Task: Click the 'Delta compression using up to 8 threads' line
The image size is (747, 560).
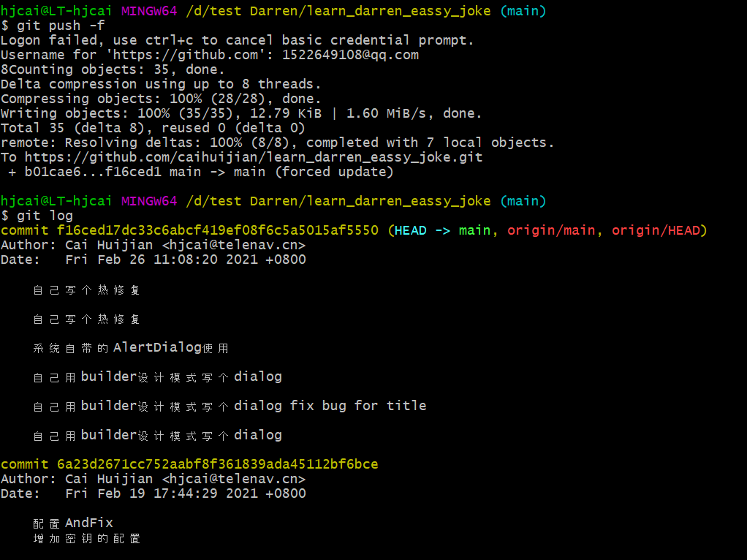Action: point(161,84)
